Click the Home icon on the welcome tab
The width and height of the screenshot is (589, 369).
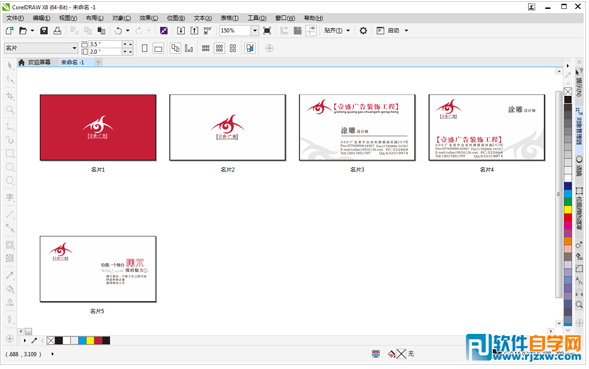pos(22,62)
